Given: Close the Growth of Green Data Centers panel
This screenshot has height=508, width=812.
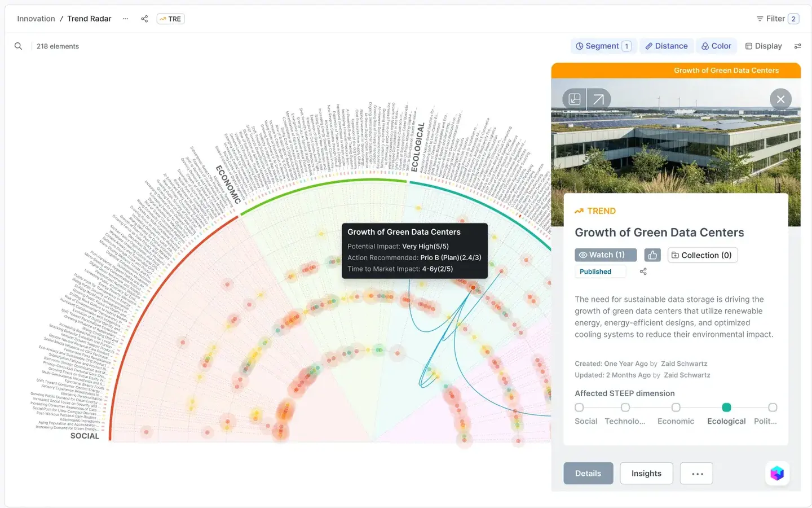Looking at the screenshot, I should [780, 99].
